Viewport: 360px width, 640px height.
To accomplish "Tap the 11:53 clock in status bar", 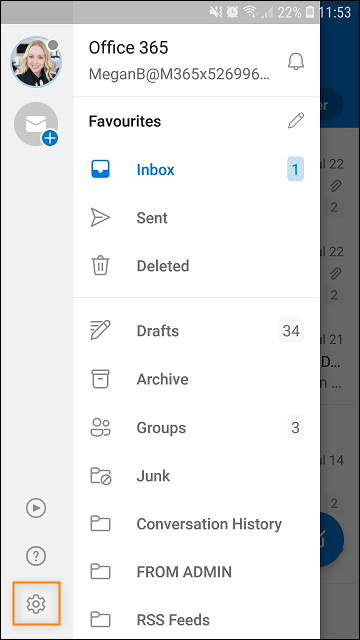I will click(x=335, y=12).
